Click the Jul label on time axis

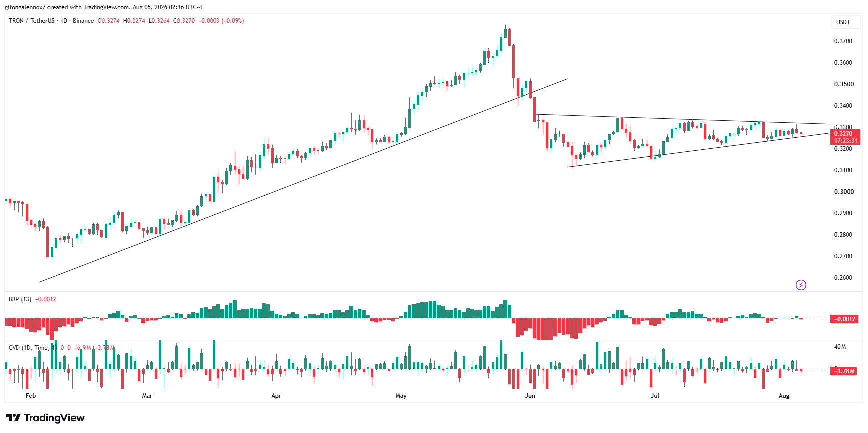655,396
